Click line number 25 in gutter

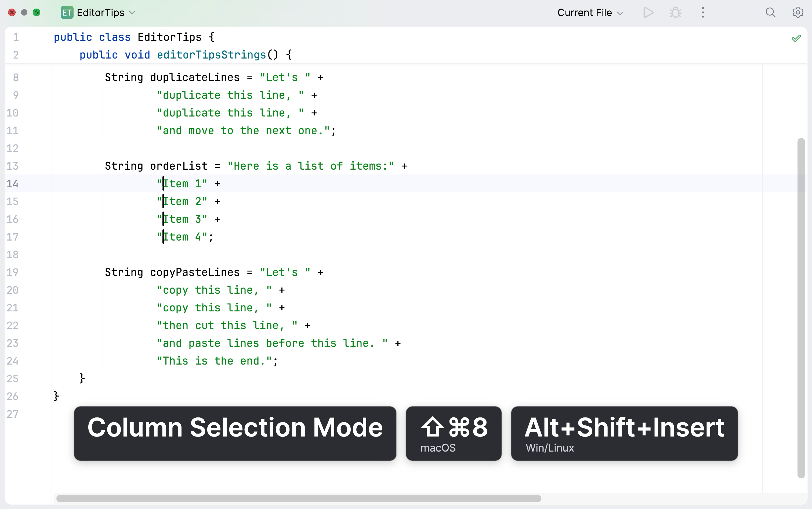point(12,378)
